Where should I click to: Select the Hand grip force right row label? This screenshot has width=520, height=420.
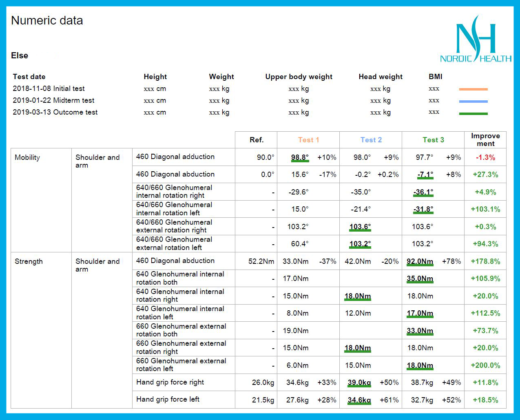(170, 382)
